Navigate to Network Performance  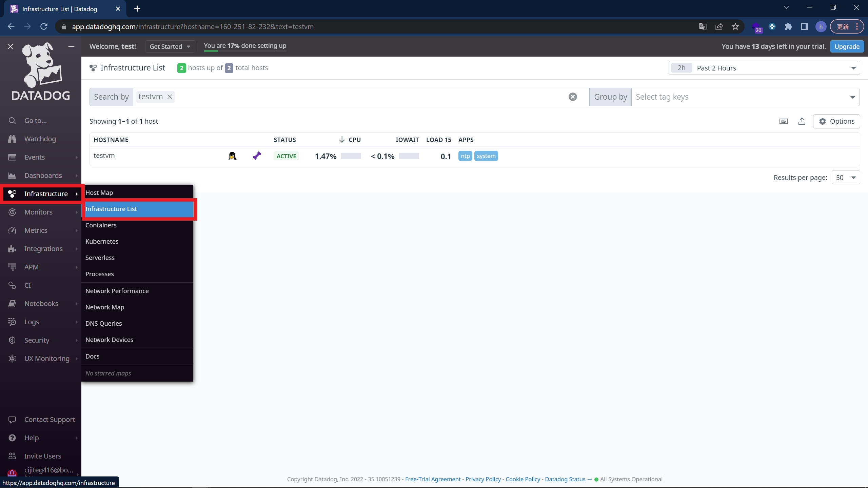point(117,291)
